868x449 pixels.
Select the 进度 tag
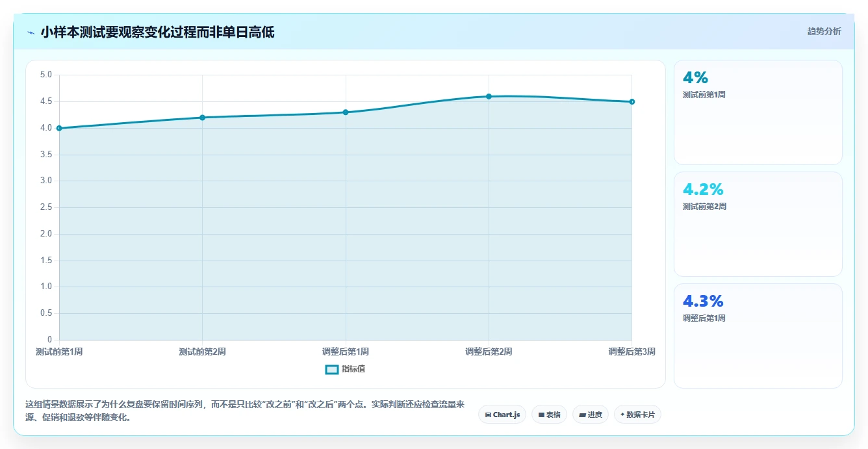pos(590,415)
